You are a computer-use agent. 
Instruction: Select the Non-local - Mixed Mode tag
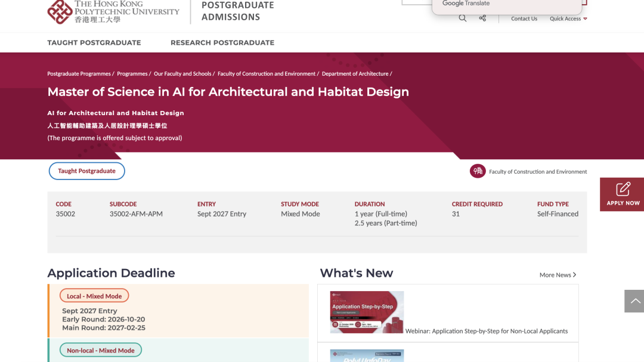101,350
